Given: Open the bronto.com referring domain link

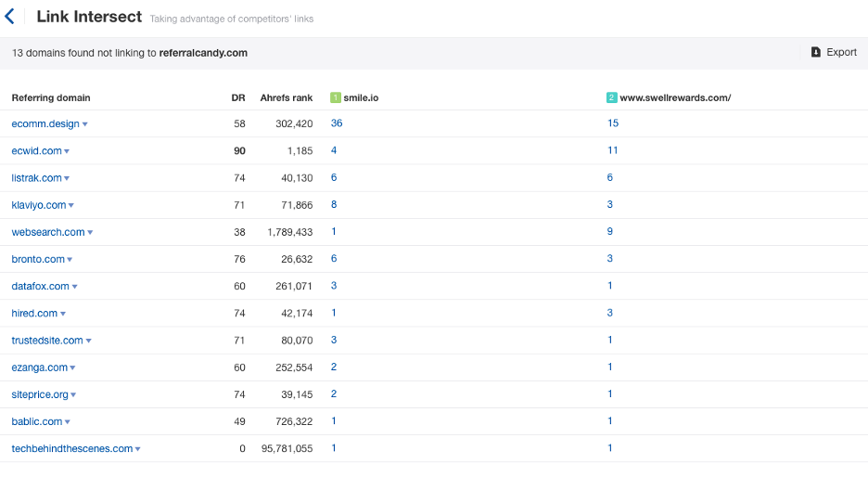Looking at the screenshot, I should tap(38, 259).
